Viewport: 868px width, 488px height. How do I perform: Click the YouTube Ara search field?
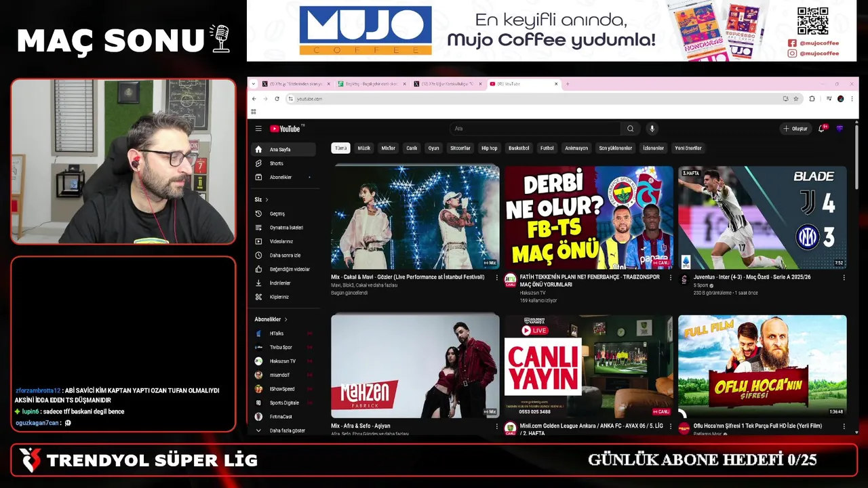coord(536,129)
